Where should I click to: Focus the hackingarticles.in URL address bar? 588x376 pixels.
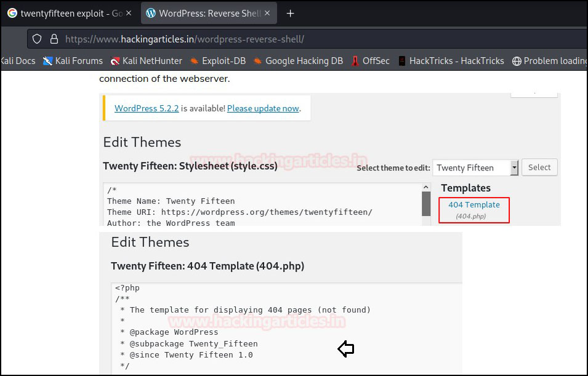[307, 39]
